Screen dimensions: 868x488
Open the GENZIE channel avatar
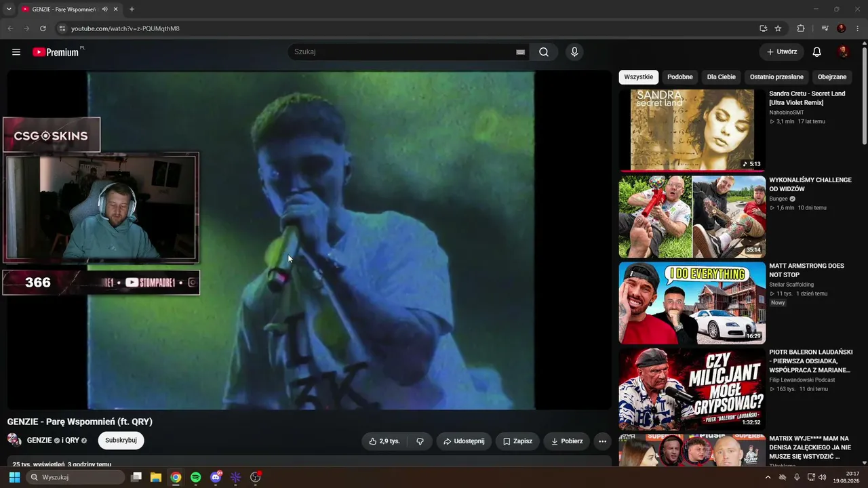(x=14, y=440)
